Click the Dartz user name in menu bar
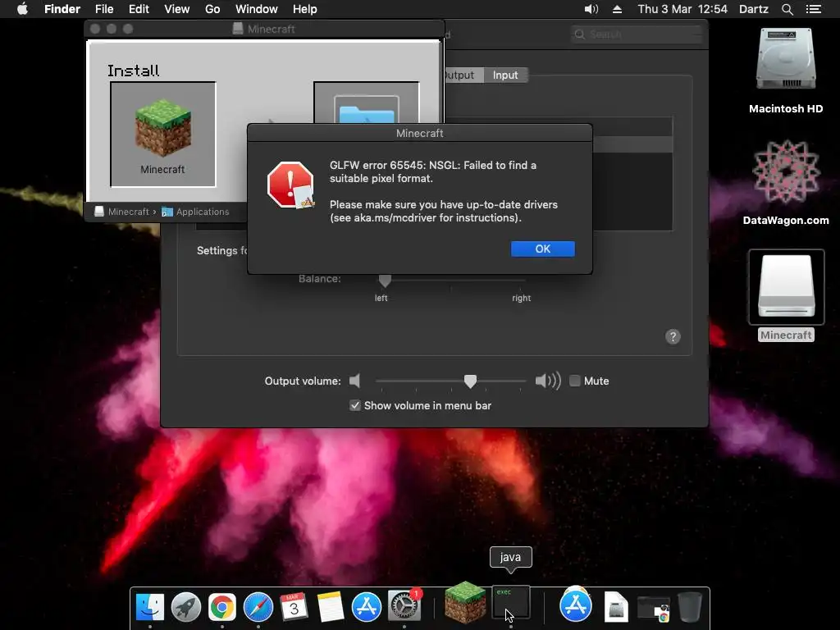 [x=753, y=9]
